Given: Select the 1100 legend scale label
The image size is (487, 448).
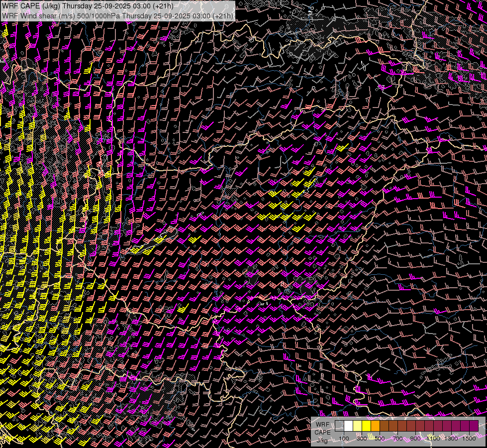Looking at the screenshot, I should 433,439.
